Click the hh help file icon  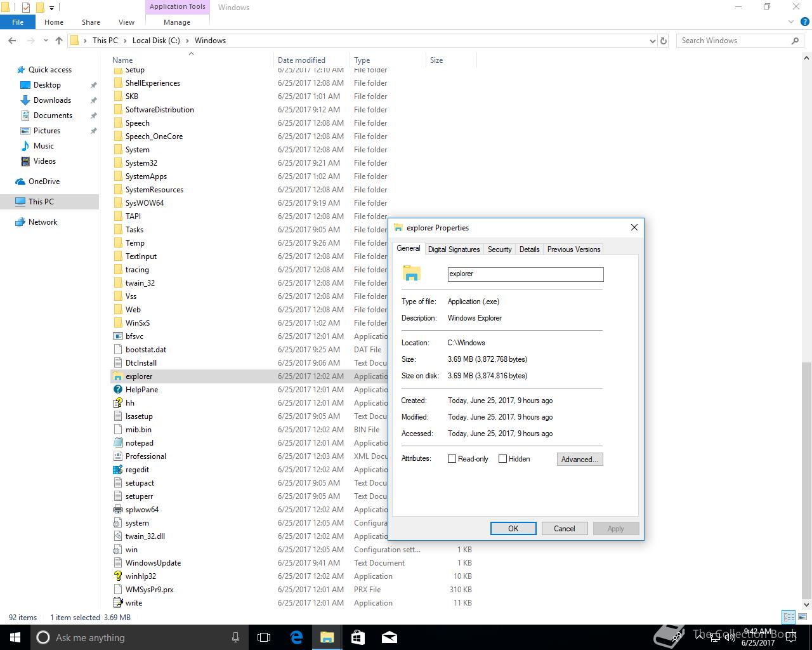[117, 403]
